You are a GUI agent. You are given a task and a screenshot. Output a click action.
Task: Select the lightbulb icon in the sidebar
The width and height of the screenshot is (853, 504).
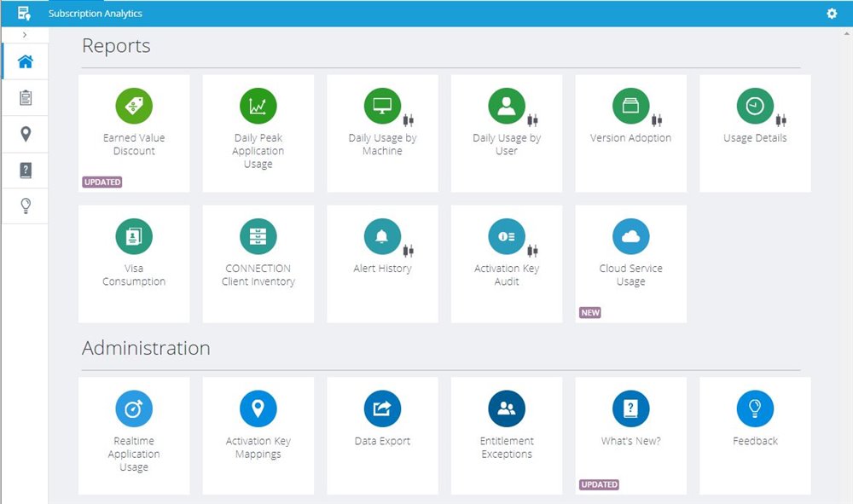[25, 205]
